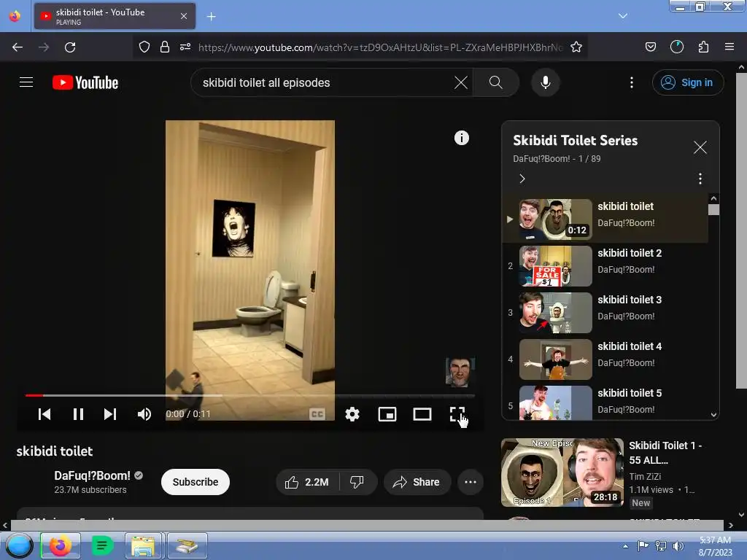Image resolution: width=747 pixels, height=560 pixels.
Task: Mute the video volume
Action: pyautogui.click(x=144, y=414)
